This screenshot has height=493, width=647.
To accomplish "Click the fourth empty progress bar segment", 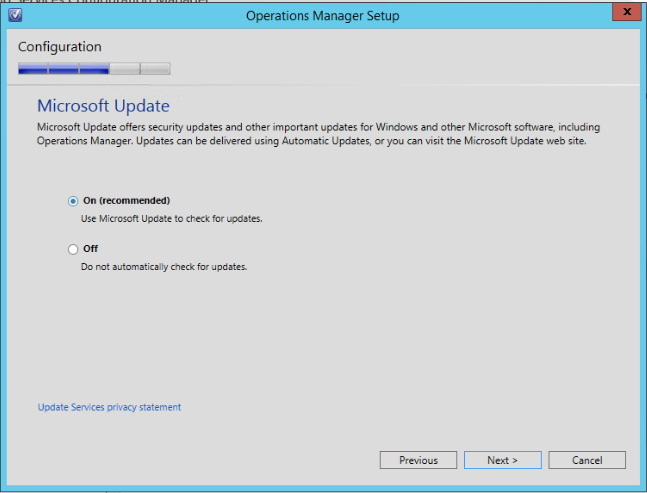I will 125,69.
